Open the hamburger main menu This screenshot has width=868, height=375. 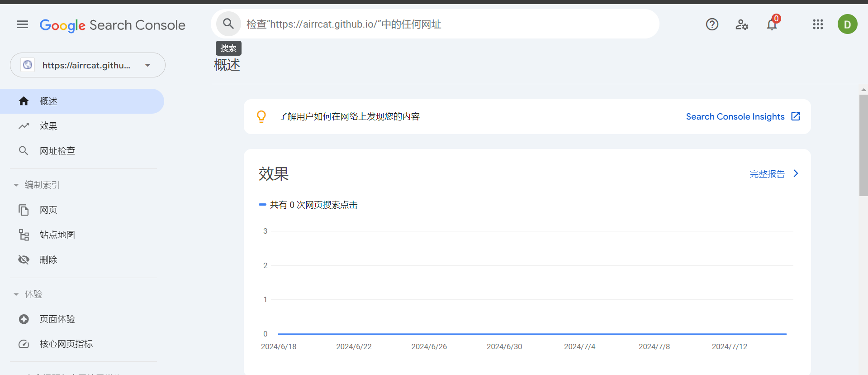tap(22, 24)
